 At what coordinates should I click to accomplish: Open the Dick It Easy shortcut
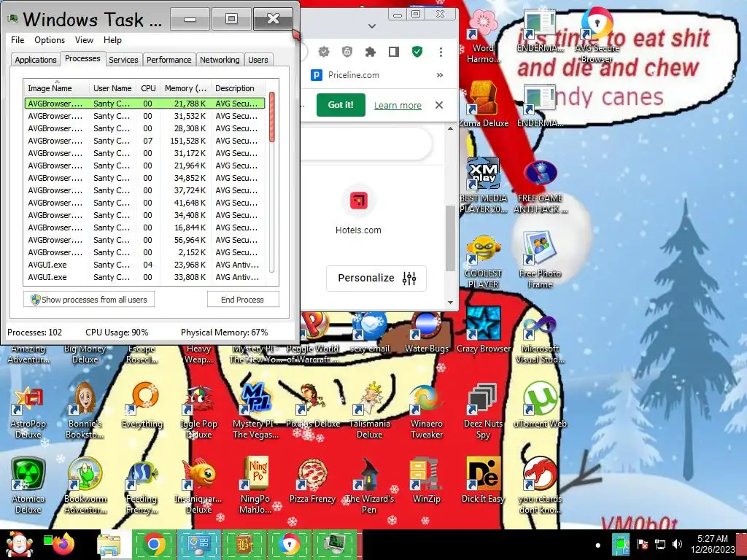click(483, 481)
